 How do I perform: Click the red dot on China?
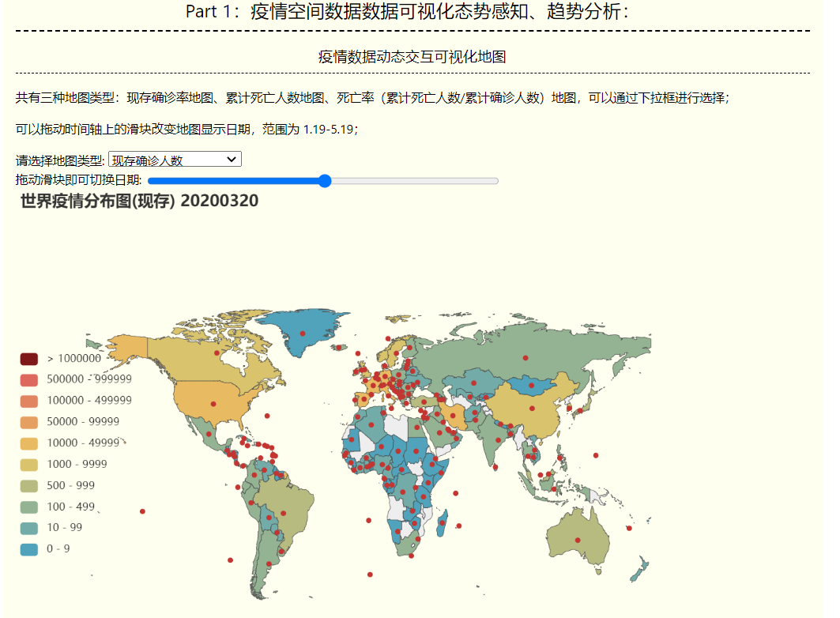pyautogui.click(x=532, y=409)
